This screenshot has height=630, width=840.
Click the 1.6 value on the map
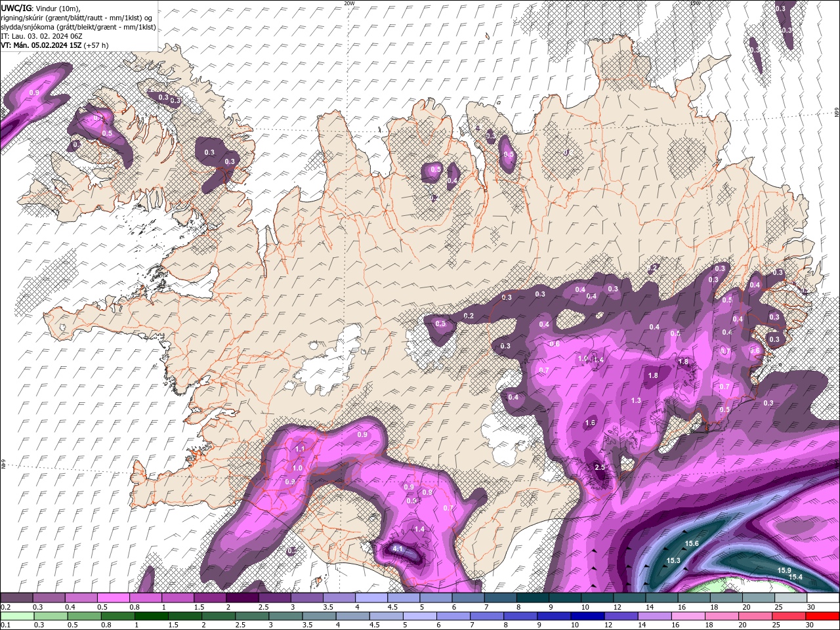click(590, 423)
